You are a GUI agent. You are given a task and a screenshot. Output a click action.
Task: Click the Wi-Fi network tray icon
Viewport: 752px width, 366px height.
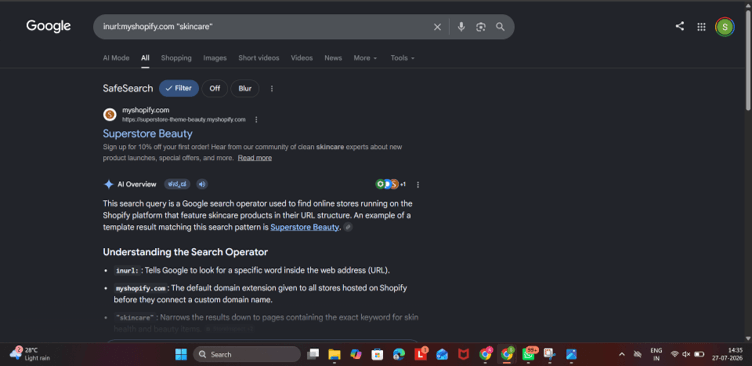[674, 354]
